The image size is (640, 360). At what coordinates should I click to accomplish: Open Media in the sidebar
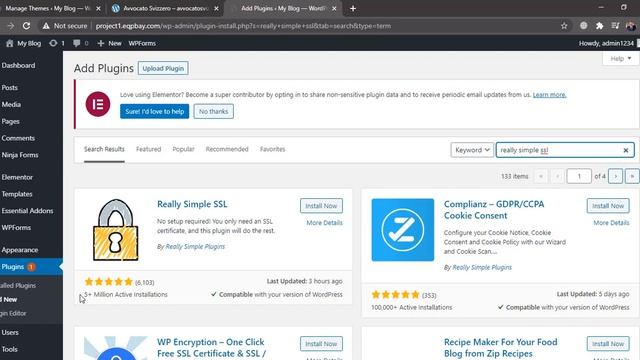coord(11,104)
